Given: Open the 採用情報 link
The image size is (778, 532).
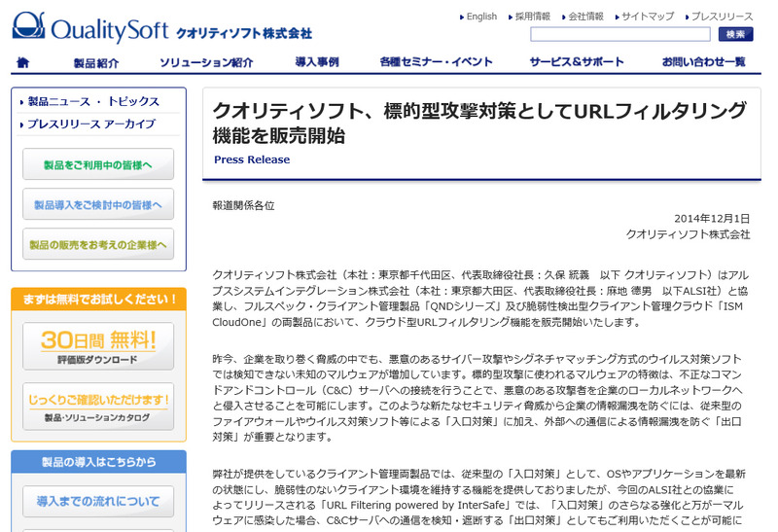Looking at the screenshot, I should [x=532, y=17].
